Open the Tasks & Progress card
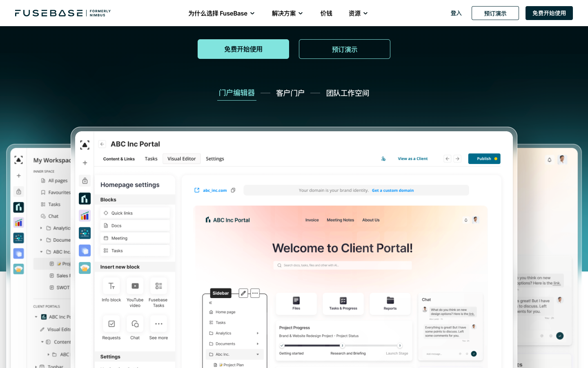 pos(343,303)
